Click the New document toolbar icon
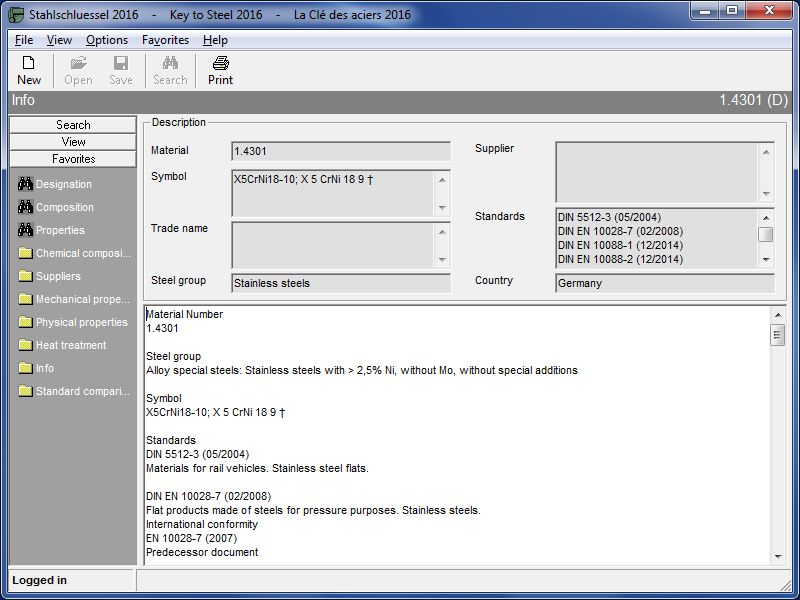 pyautogui.click(x=29, y=70)
